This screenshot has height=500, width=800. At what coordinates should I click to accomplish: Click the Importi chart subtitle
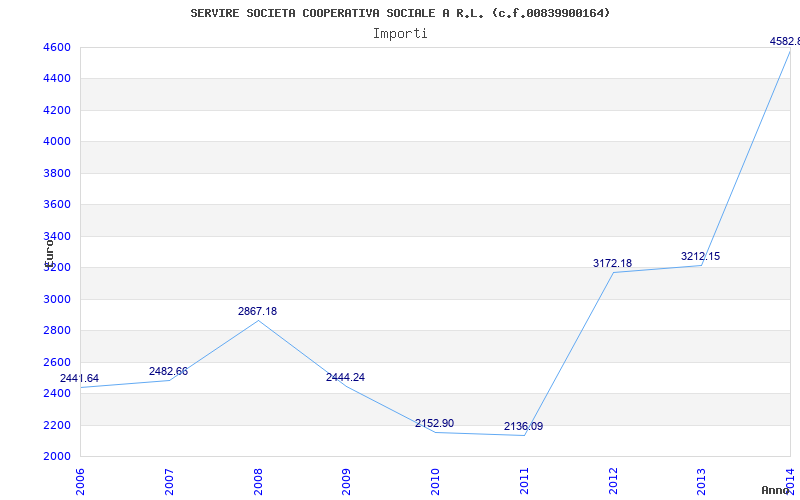[x=400, y=34]
